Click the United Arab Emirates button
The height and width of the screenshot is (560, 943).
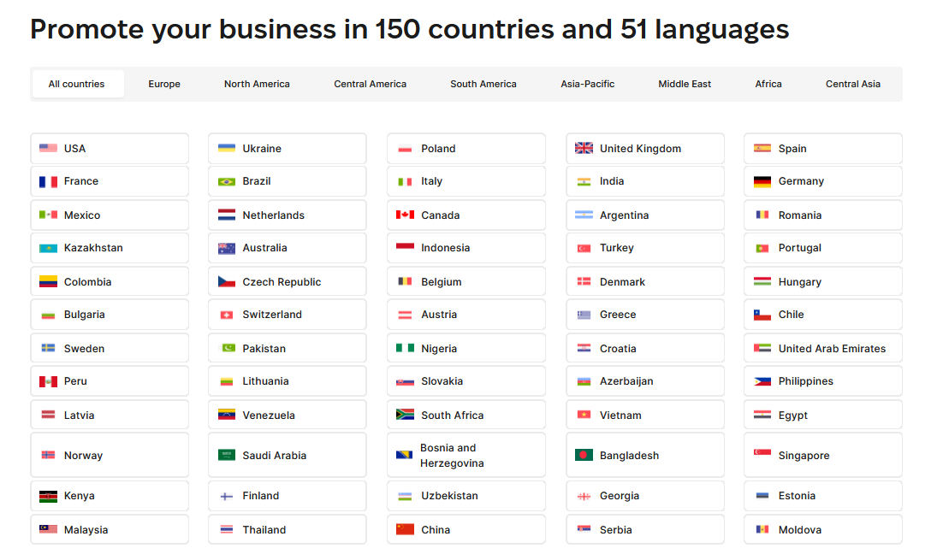click(x=822, y=348)
